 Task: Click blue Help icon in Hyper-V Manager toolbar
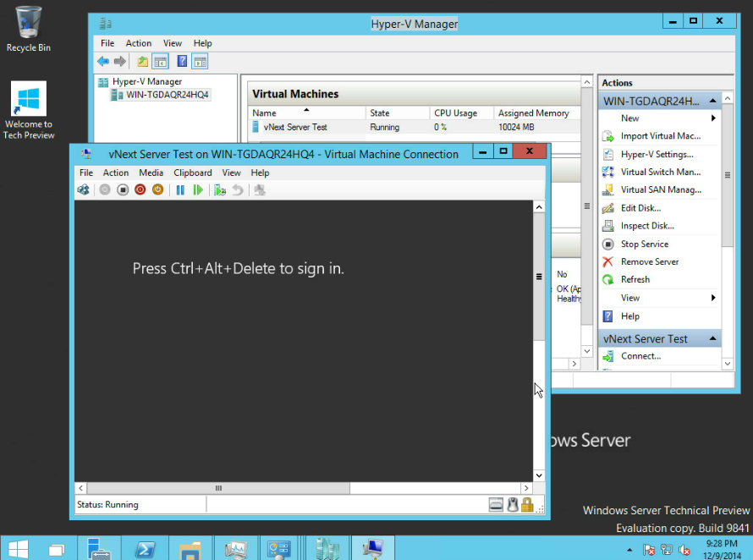tap(182, 62)
